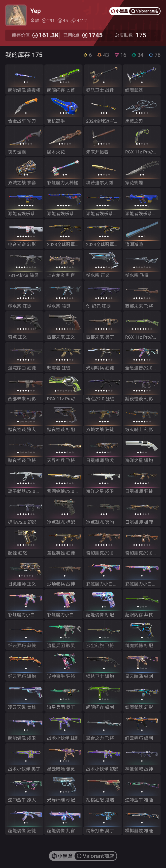
Task: Click the 小黑盒 logo in header
Action: coord(119,11)
